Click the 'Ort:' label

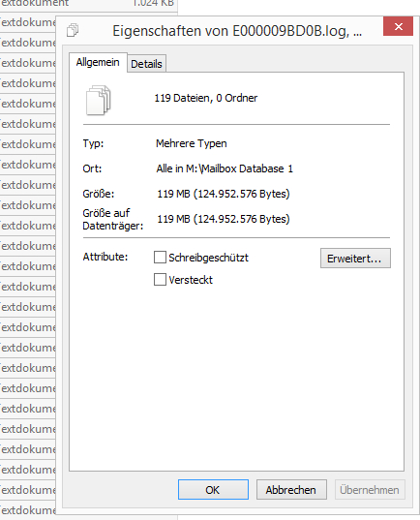click(92, 168)
